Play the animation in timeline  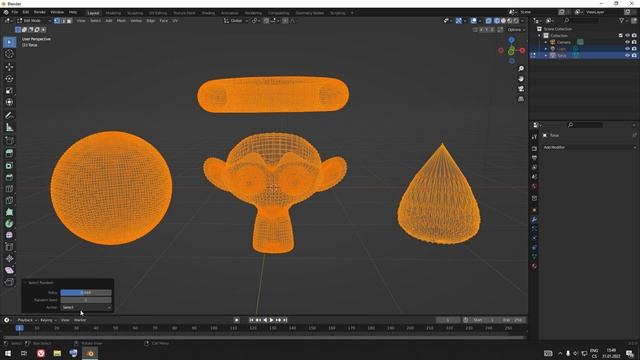coord(271,320)
